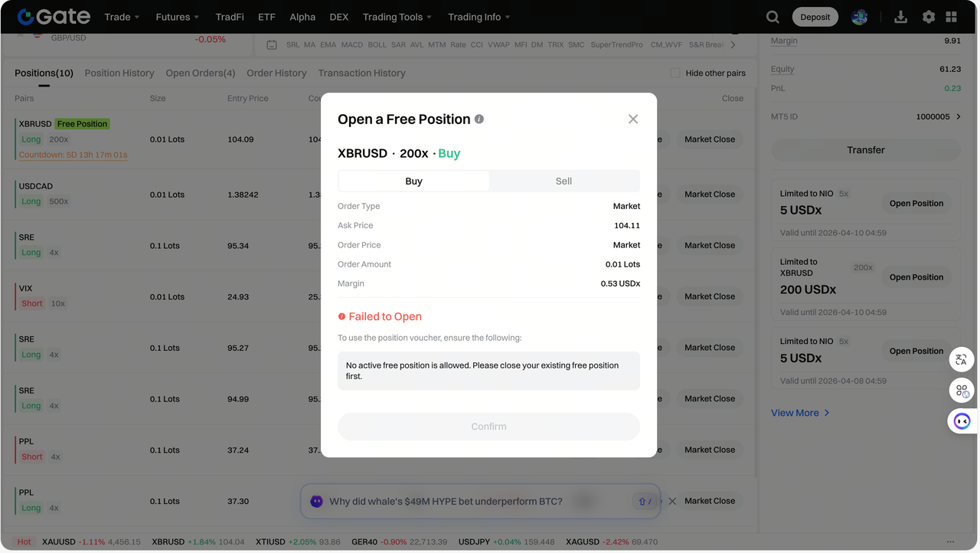
Task: Click the info icon beside Open a Free Position
Action: pos(479,119)
